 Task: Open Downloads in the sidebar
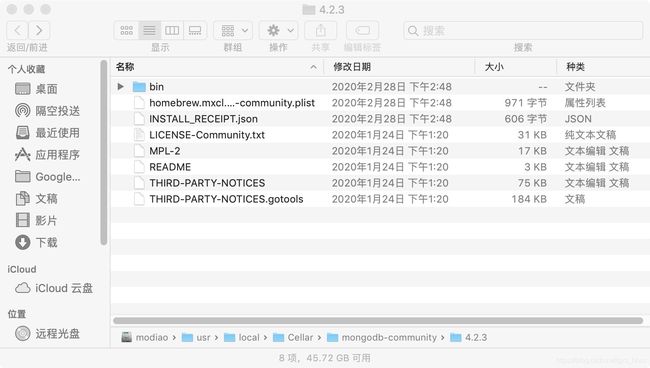36,242
